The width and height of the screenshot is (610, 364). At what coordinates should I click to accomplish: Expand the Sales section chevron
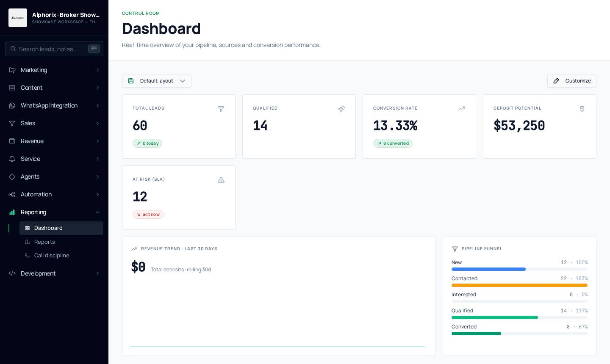[97, 123]
